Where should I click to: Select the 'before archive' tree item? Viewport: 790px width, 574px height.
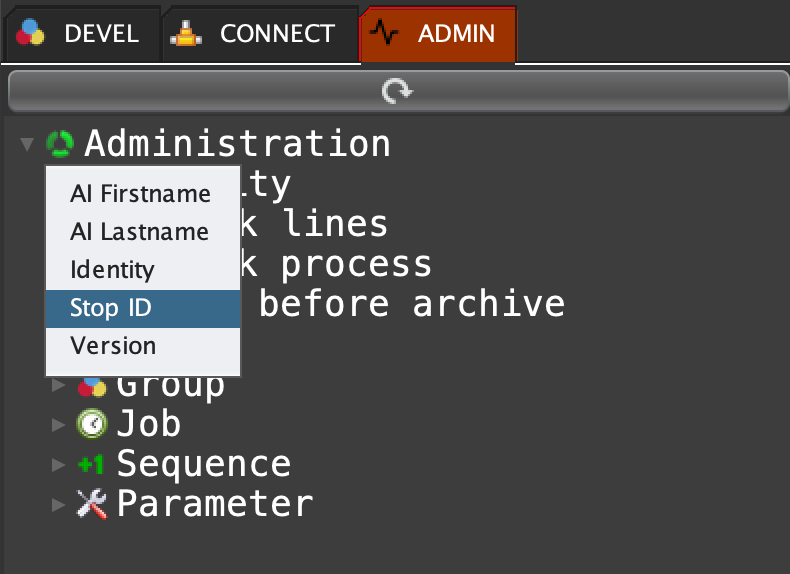411,303
